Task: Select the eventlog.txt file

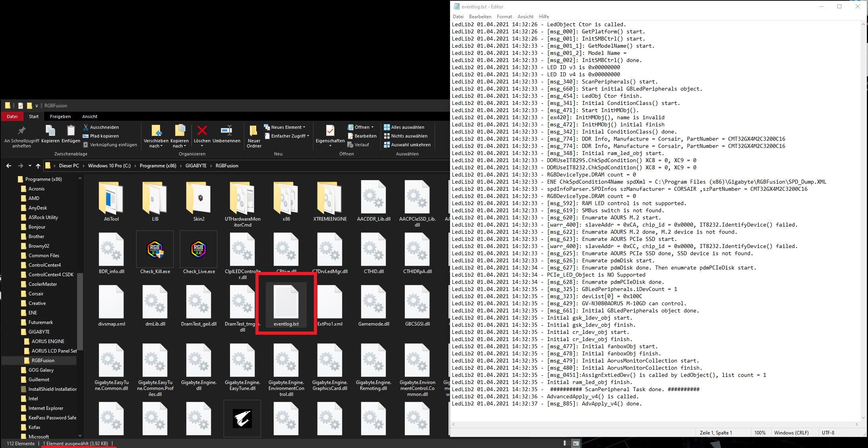Action: pyautogui.click(x=286, y=305)
